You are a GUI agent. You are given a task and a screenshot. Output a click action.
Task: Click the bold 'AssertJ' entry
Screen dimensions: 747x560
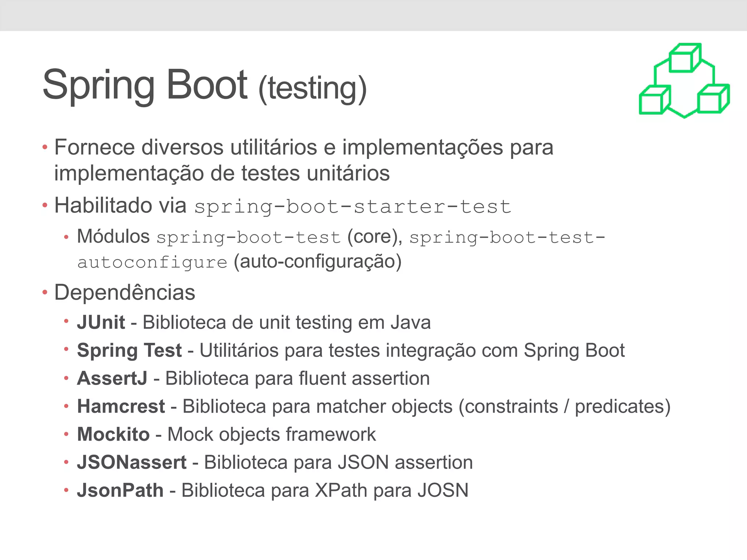tap(112, 378)
